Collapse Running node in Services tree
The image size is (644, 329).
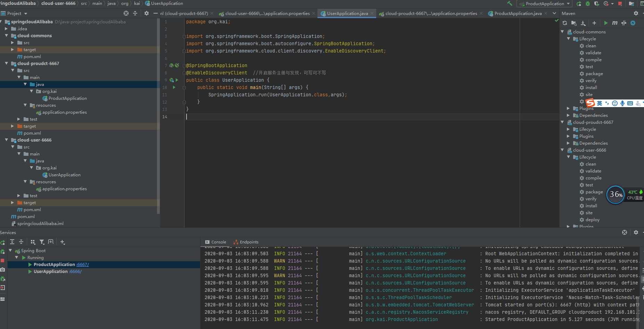tap(17, 257)
